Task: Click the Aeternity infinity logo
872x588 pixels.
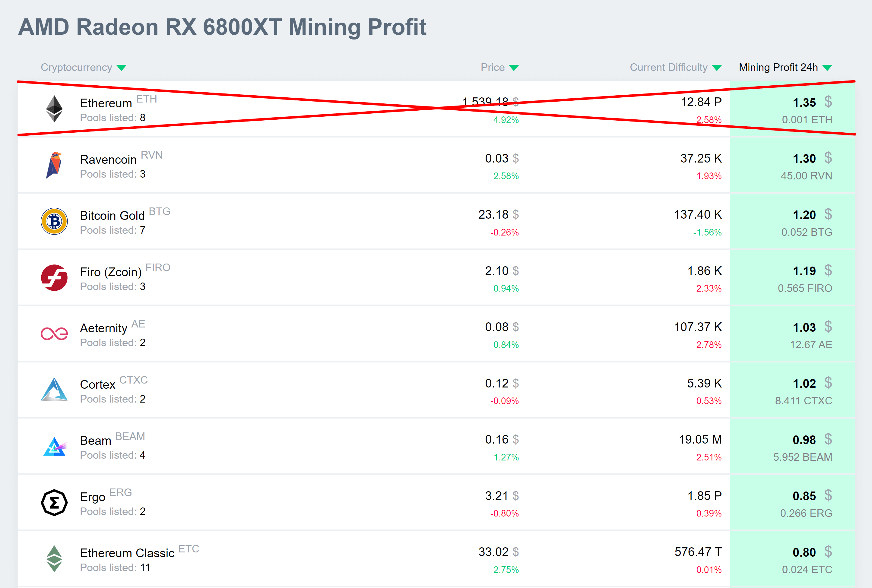Action: (54, 334)
